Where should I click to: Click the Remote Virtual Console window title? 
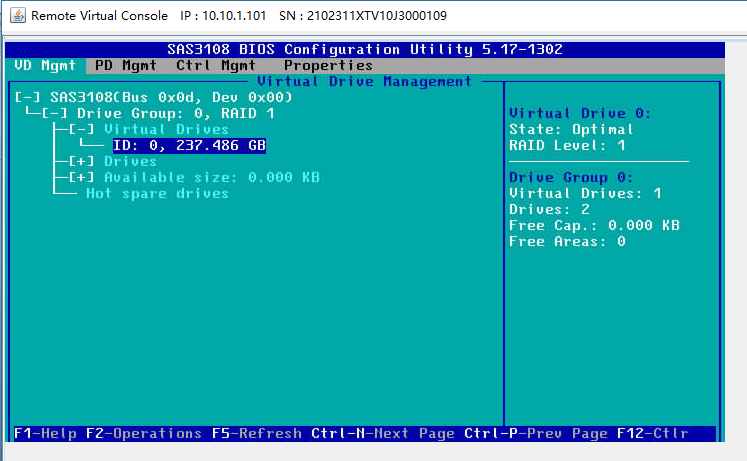point(100,16)
